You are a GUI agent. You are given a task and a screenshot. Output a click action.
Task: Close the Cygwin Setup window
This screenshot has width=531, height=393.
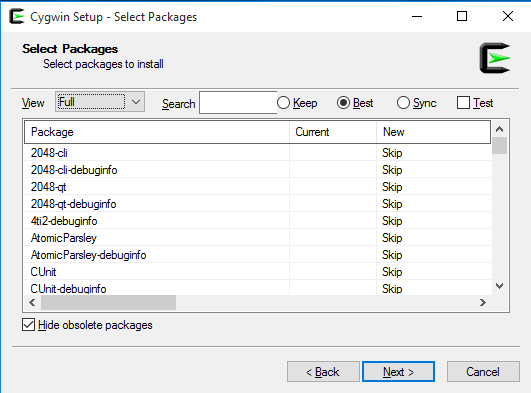click(x=508, y=16)
